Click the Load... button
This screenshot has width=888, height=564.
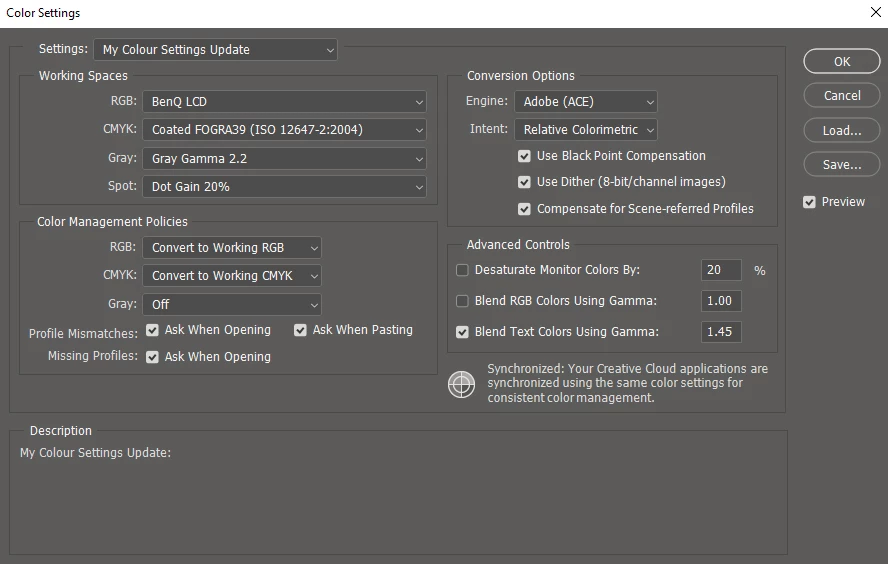click(842, 131)
